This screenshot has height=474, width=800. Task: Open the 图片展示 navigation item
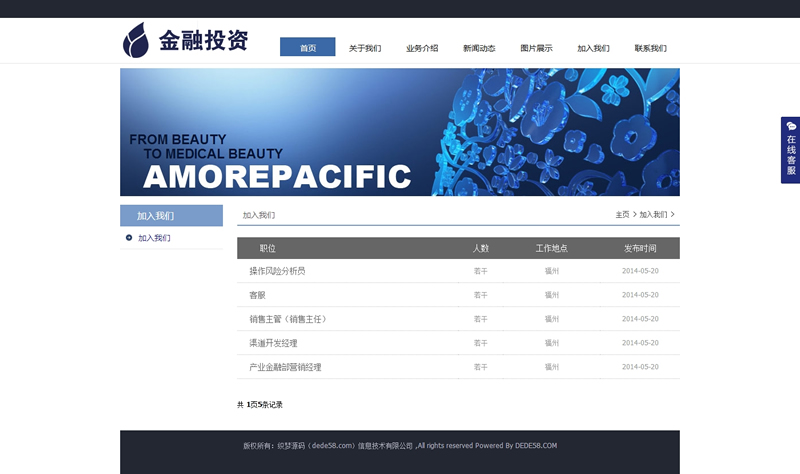point(536,48)
